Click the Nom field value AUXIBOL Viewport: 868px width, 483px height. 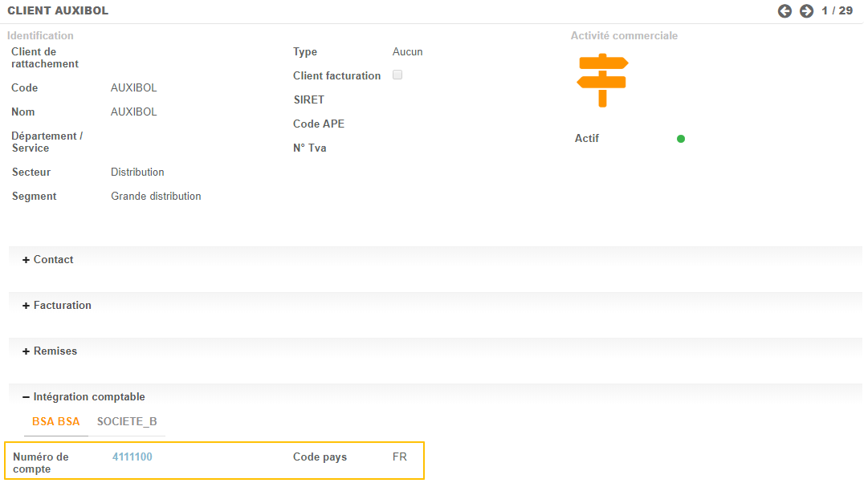click(133, 112)
